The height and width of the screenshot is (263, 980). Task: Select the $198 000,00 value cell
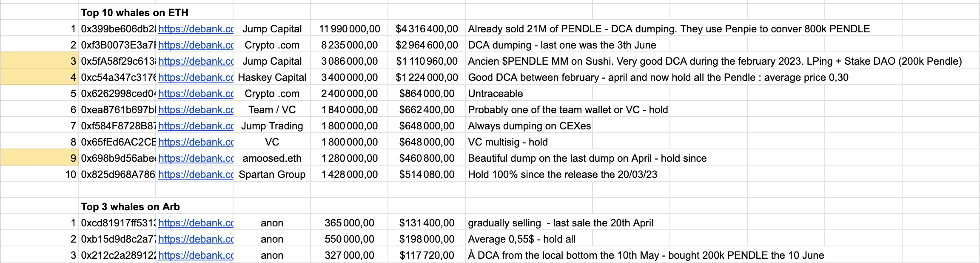[x=427, y=239]
